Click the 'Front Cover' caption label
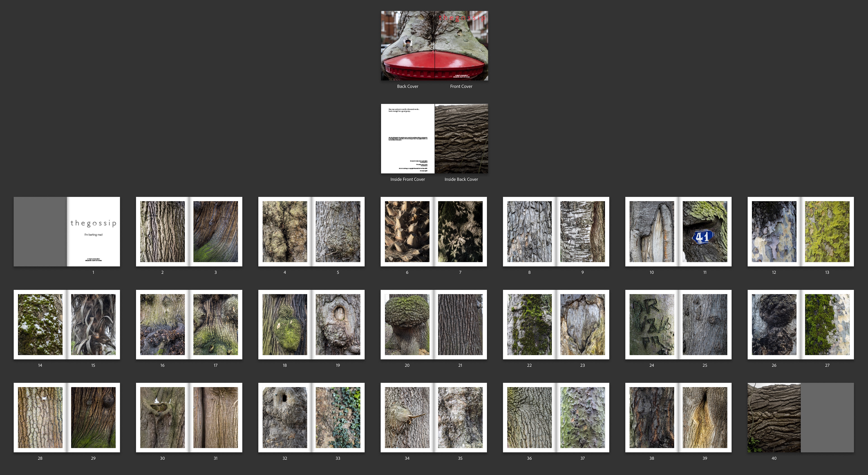This screenshot has width=868, height=475. coord(461,87)
